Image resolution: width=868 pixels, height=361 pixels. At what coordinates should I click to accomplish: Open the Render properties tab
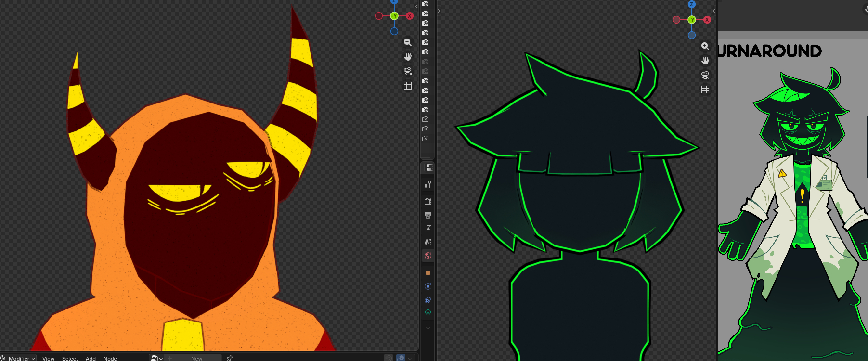[x=428, y=202]
